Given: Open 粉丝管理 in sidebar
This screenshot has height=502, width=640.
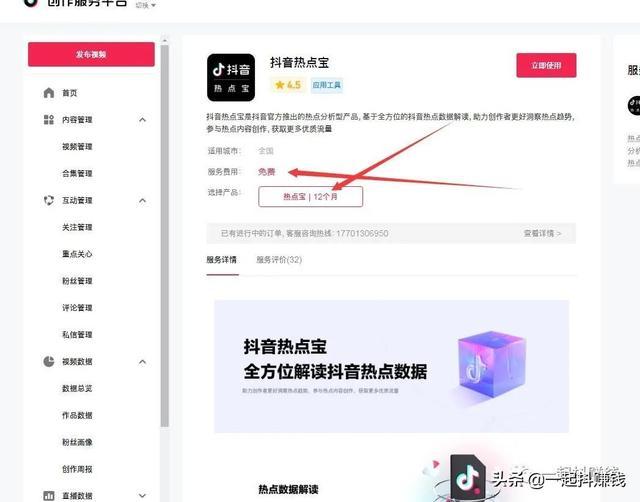Looking at the screenshot, I should click(x=77, y=281).
